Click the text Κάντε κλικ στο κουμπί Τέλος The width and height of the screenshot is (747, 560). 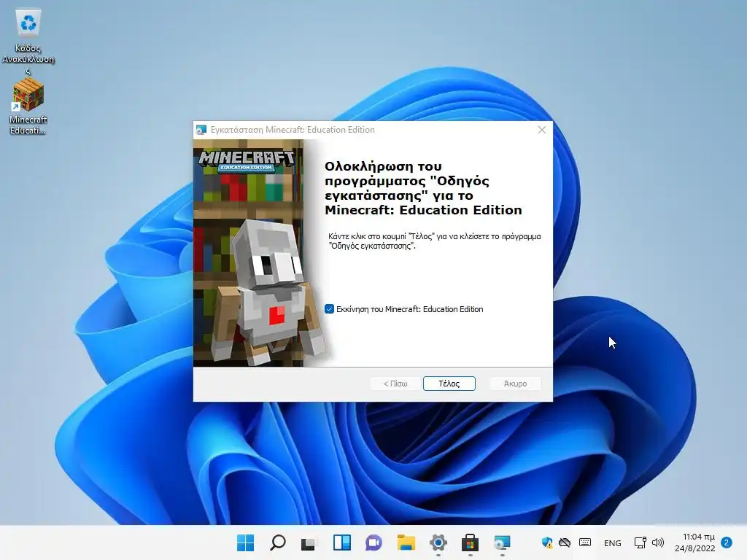click(435, 241)
